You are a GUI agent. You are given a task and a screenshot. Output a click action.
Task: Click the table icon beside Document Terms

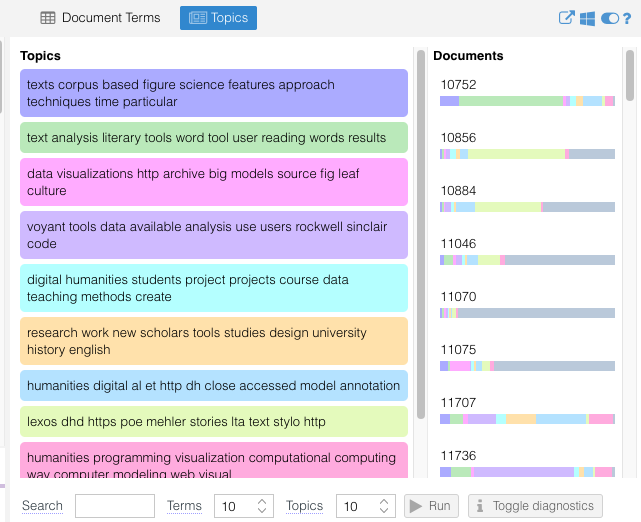(47, 18)
